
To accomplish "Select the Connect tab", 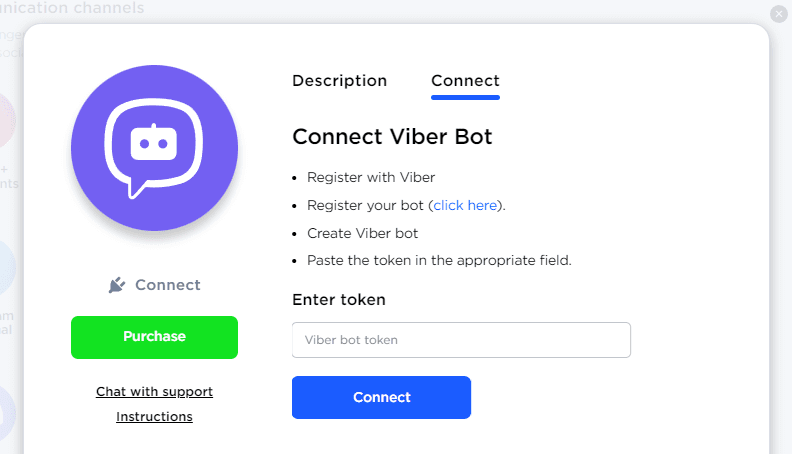I will (465, 81).
